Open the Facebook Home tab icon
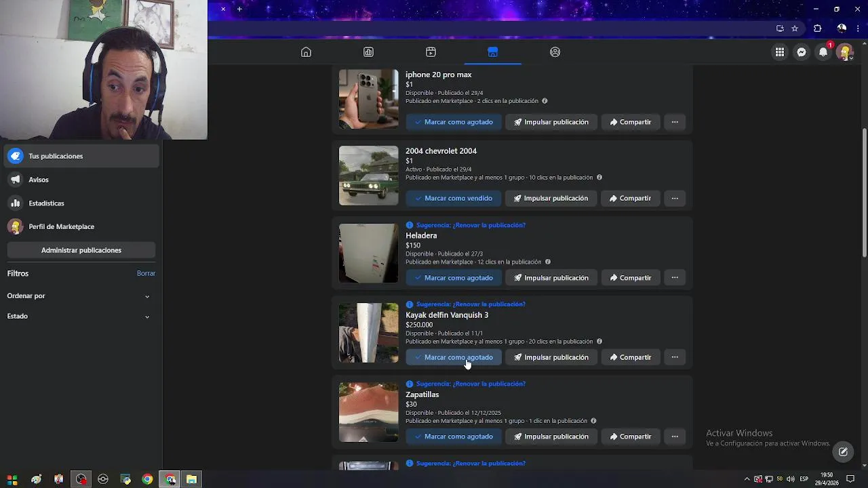This screenshot has width=868, height=488. (x=306, y=52)
